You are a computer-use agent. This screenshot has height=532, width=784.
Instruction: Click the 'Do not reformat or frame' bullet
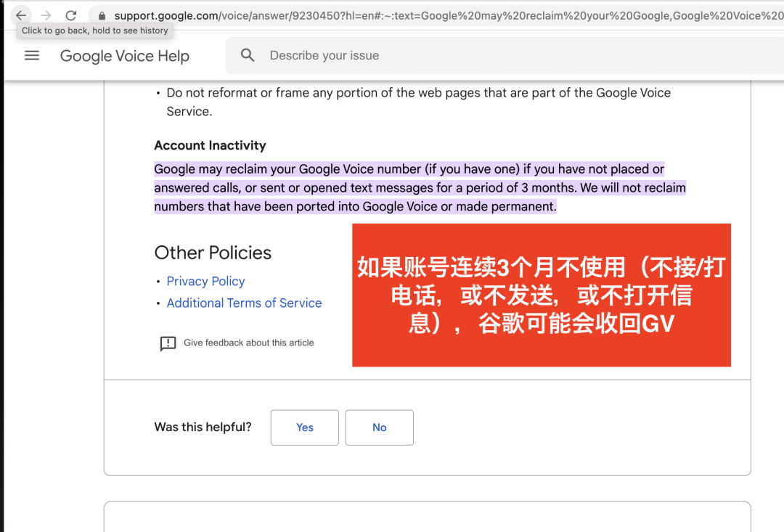(419, 102)
